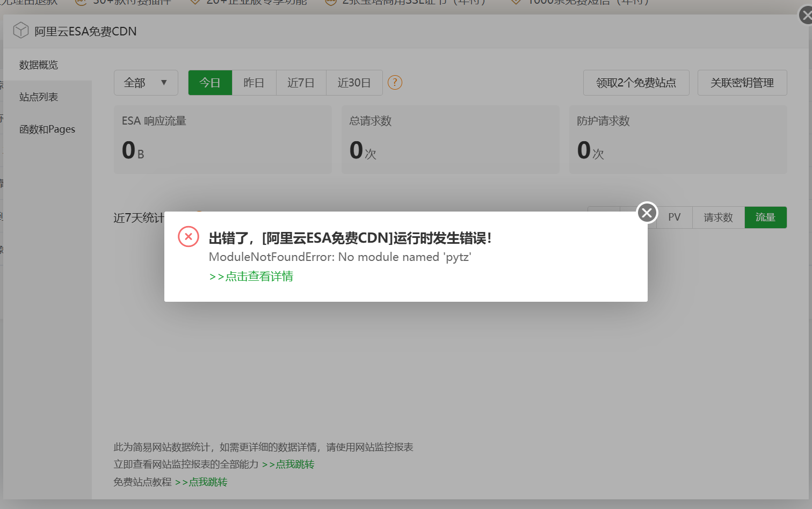Open 数据概览 in sidebar

(47, 65)
